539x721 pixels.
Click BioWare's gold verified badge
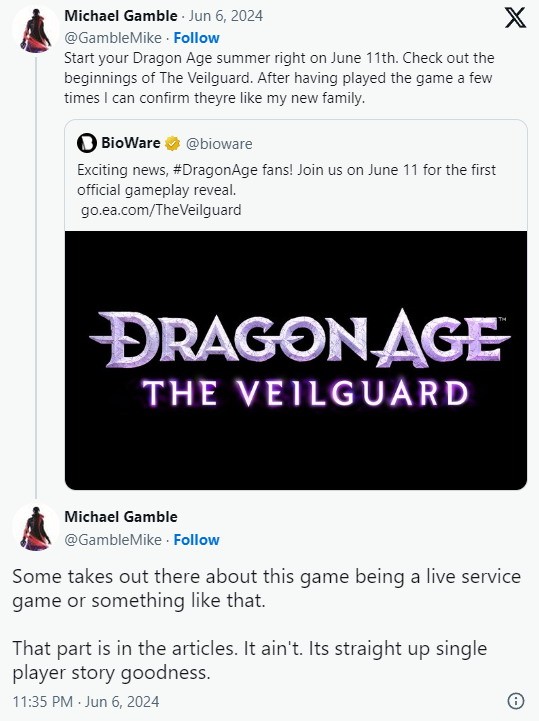(172, 143)
